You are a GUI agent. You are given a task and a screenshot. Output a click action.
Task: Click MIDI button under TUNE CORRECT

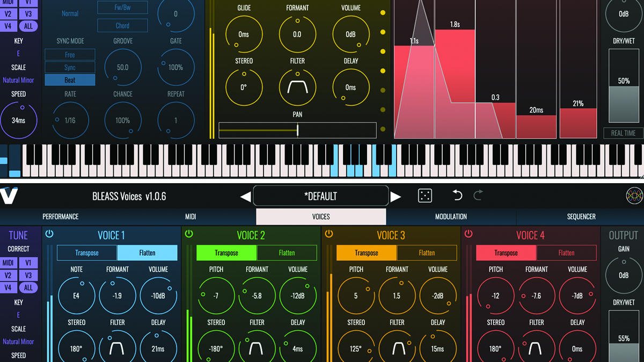point(8,263)
